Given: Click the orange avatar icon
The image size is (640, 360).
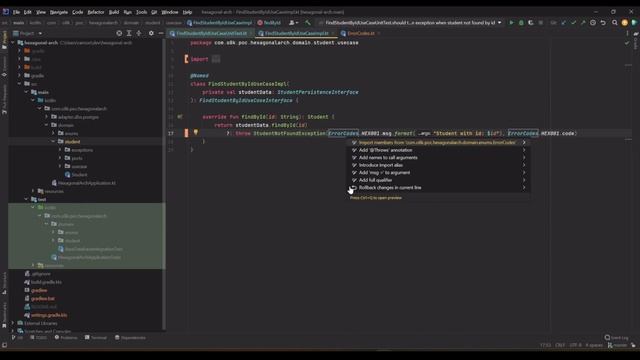Looking at the screenshot, I should point(624,23).
